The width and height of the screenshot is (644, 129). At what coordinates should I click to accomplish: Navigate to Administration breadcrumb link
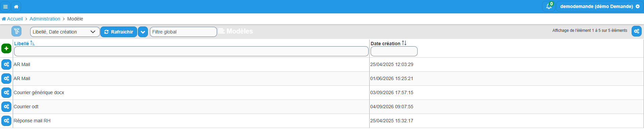point(45,19)
